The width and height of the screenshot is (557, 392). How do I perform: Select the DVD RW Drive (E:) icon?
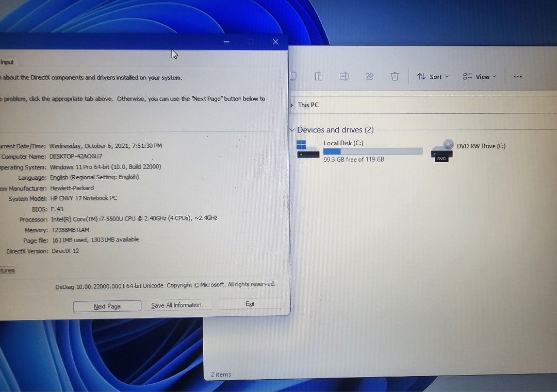coord(442,151)
